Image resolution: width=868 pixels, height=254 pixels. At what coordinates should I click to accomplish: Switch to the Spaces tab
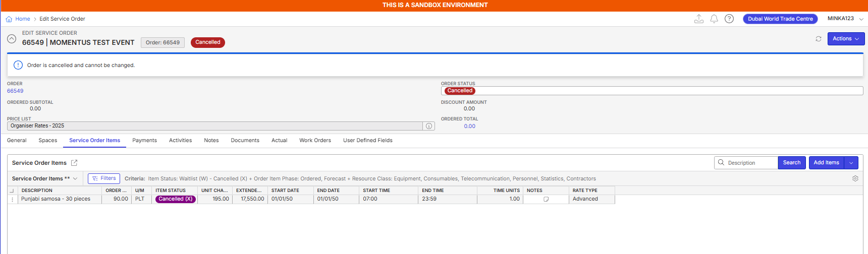[48, 141]
